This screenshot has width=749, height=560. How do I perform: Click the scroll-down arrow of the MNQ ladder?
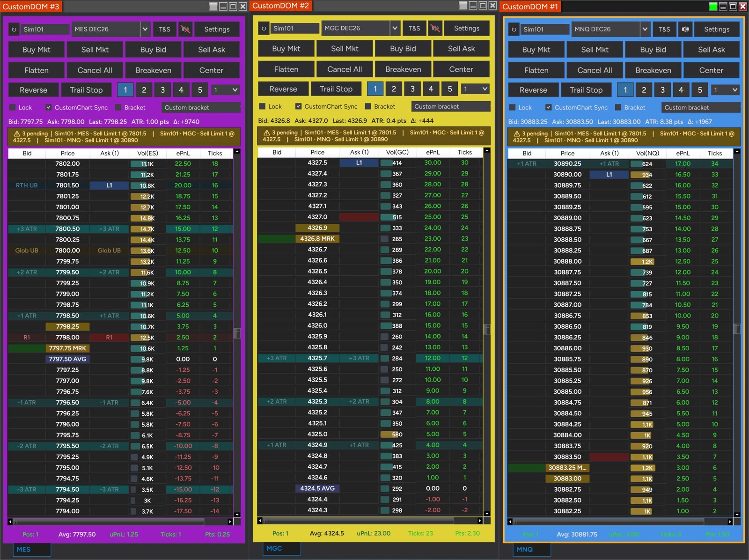point(737,515)
